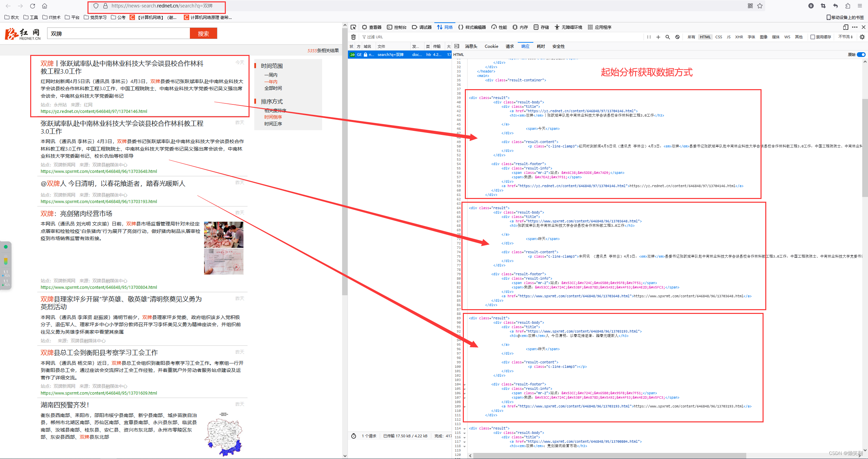Viewport: 868px width, 459px height.
Task: Sort results by 时间正序
Action: 273,124
